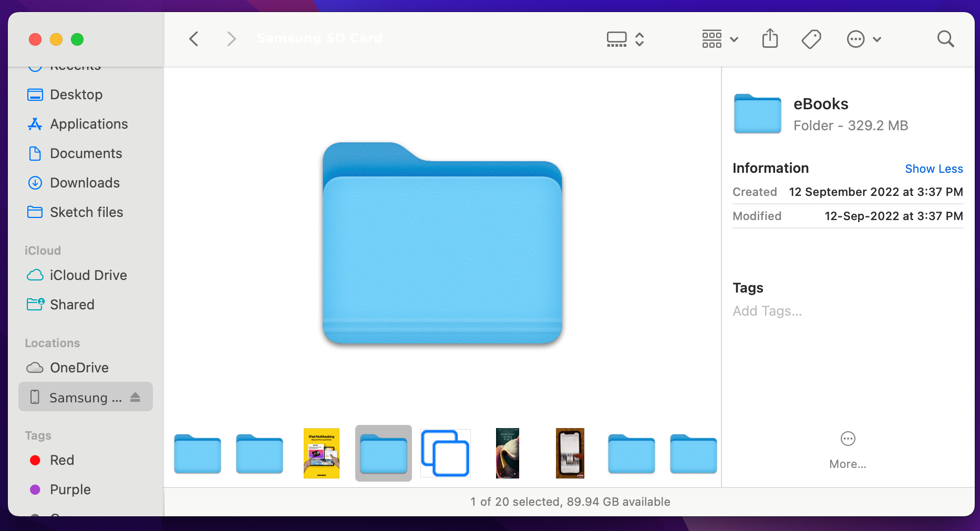Click the Sketch files folder icon
980x531 pixels.
point(35,212)
